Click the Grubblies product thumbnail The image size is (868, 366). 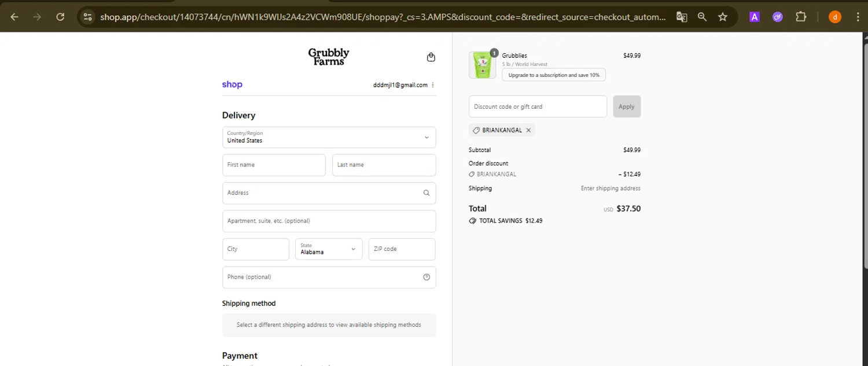(x=482, y=65)
